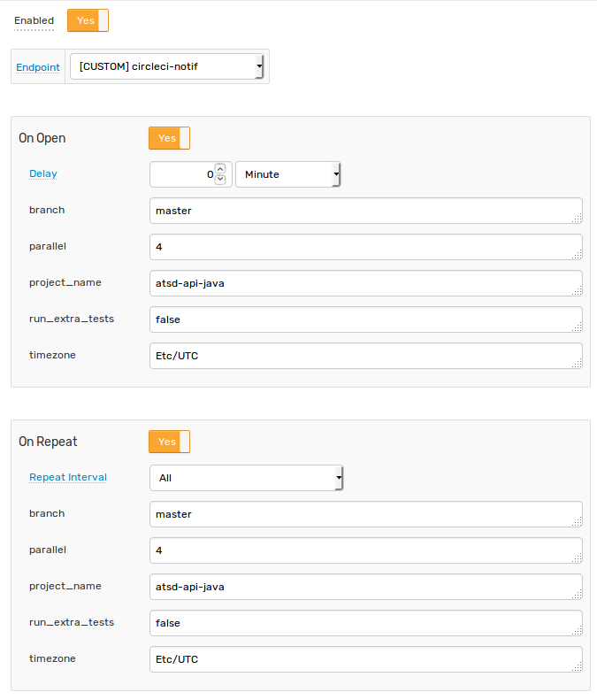597x700 pixels.
Task: Open the Endpoint link
Action: click(x=38, y=67)
